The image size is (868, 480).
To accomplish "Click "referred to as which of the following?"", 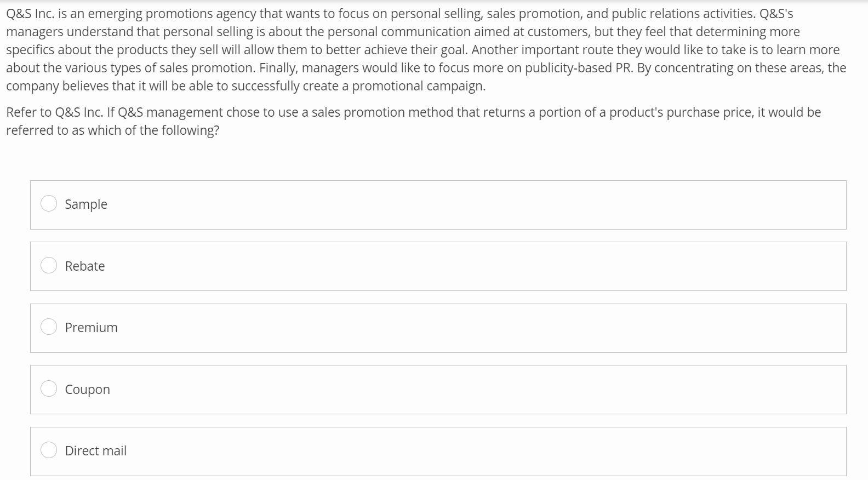I will [x=112, y=130].
